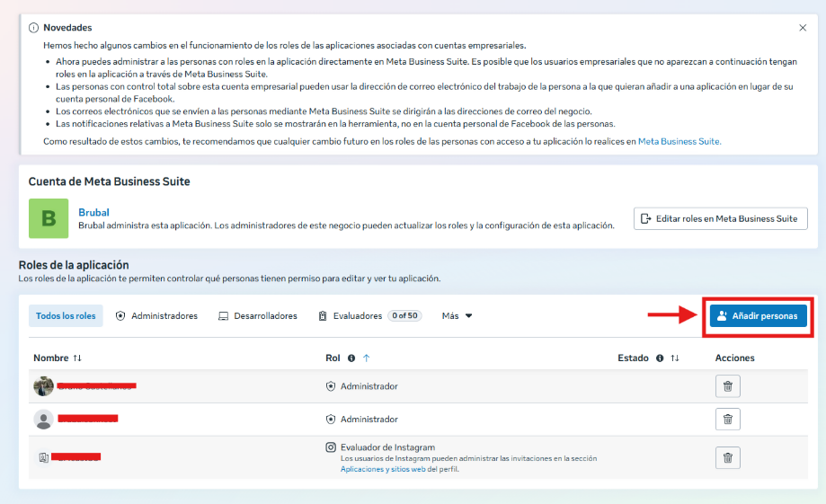Delete the Evaluador de Instagram row

727,457
